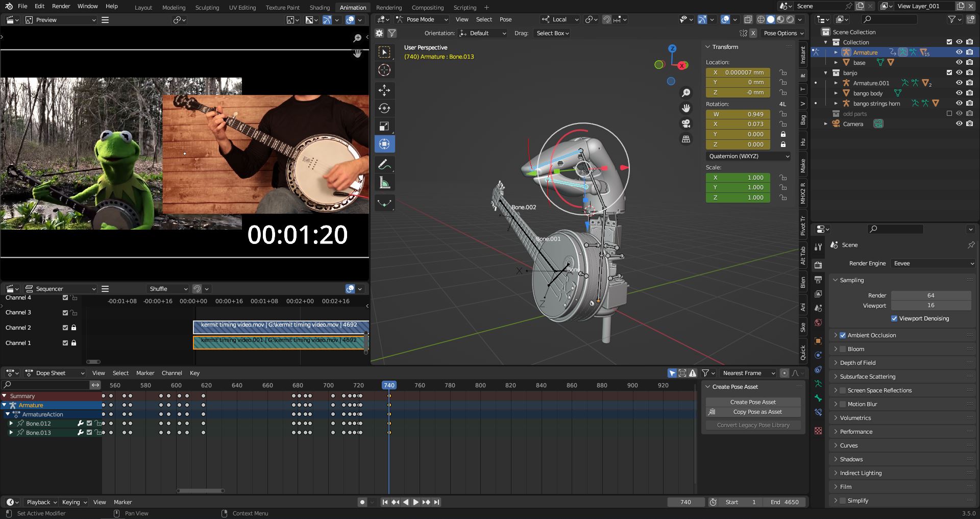Enable the Bloom checkbox
This screenshot has height=519, width=980.
tap(843, 349)
